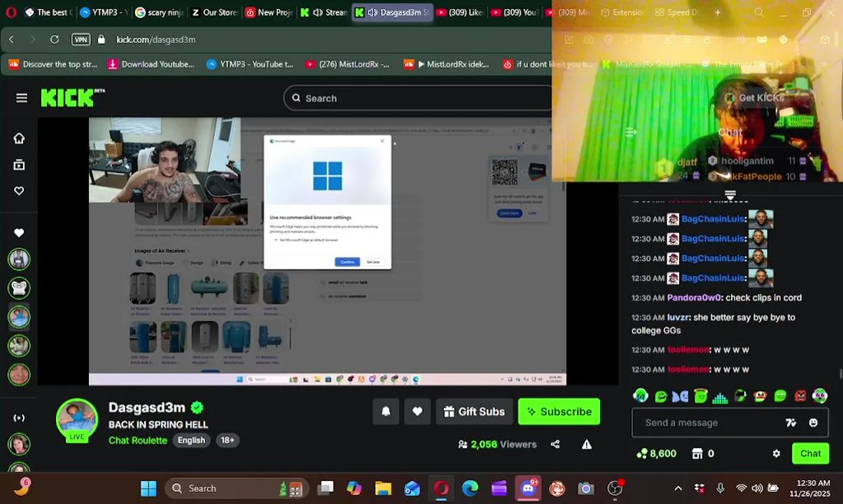Open 'Download Youtube...' bookmark
Screen dimensions: 843x504
pos(151,64)
